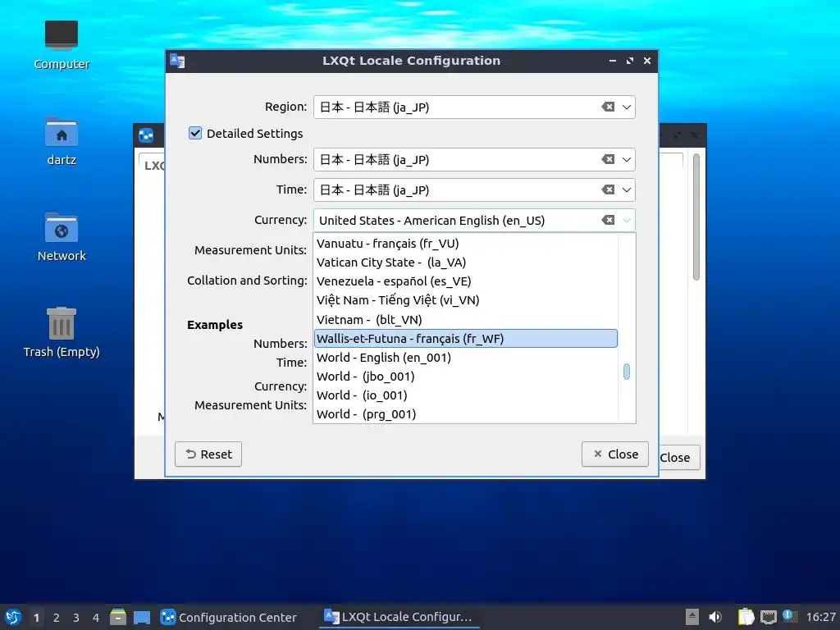Open the volume control in the tray

715,617
